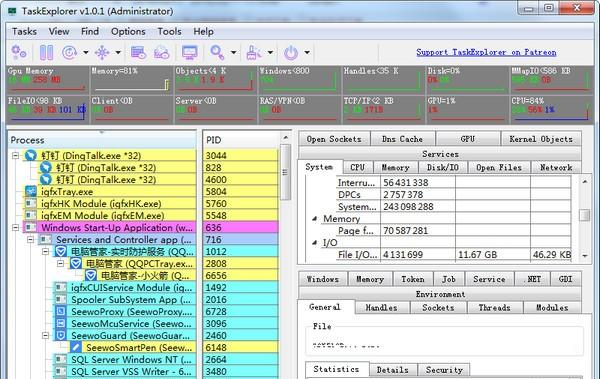Switch to the Token tab

tap(412, 279)
